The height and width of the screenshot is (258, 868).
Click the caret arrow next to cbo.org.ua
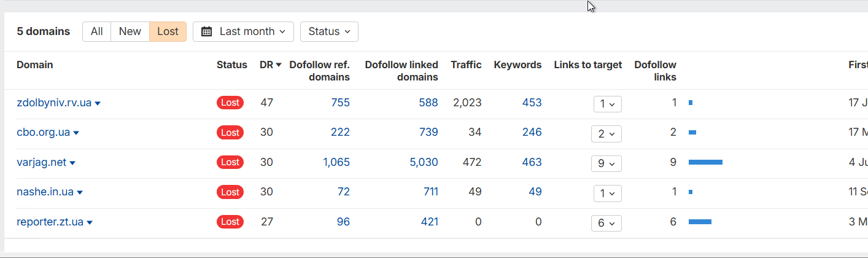(x=76, y=133)
